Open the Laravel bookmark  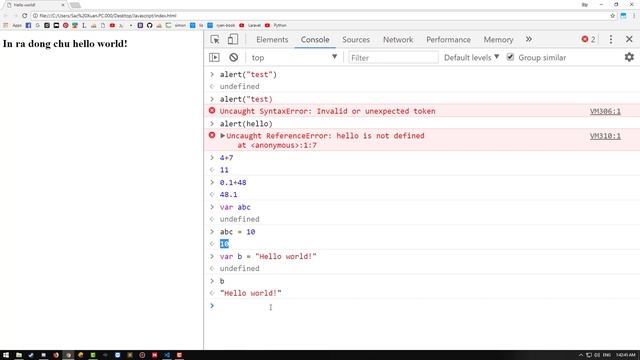(250, 25)
